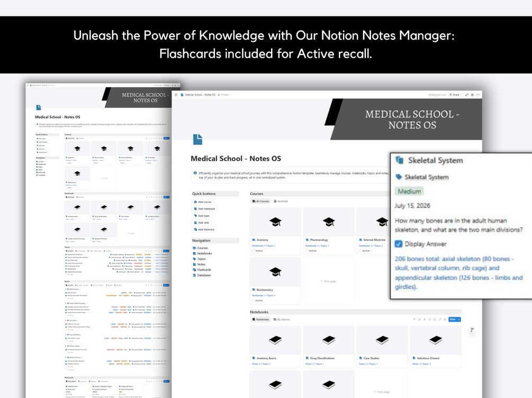Click the filter icon in Notebooks toolbar
532x398 pixels.
414,319
